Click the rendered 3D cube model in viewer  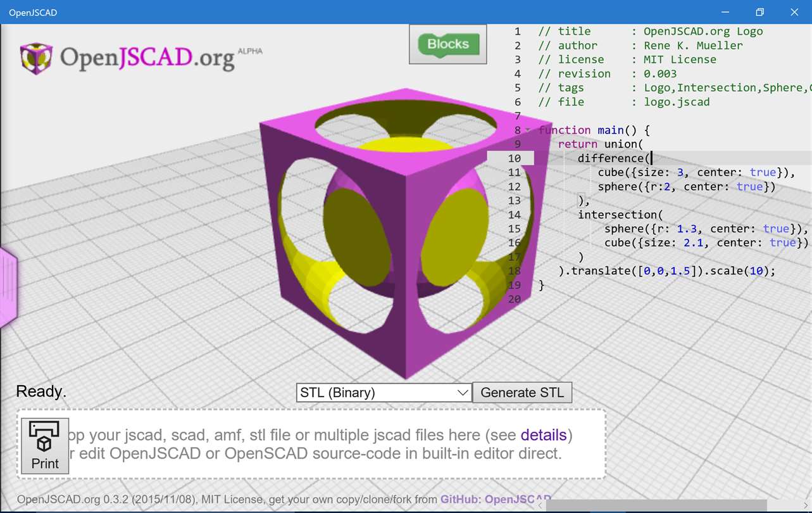(405, 233)
